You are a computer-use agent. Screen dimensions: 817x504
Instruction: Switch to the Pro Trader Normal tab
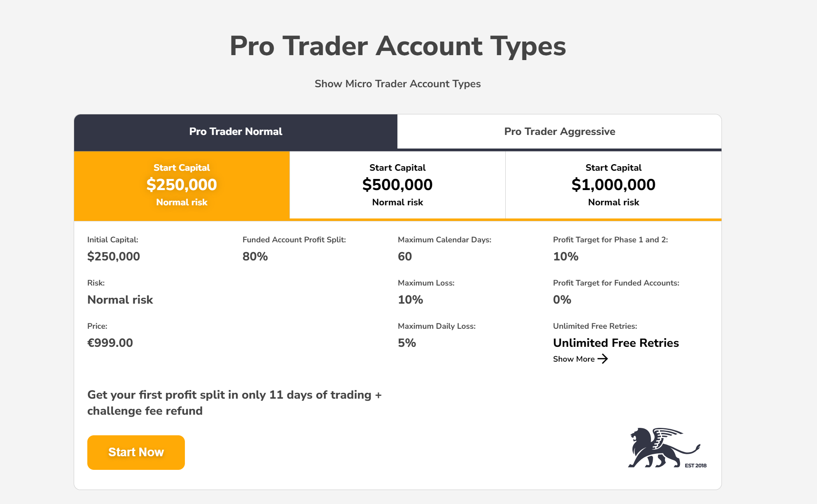coord(236,132)
